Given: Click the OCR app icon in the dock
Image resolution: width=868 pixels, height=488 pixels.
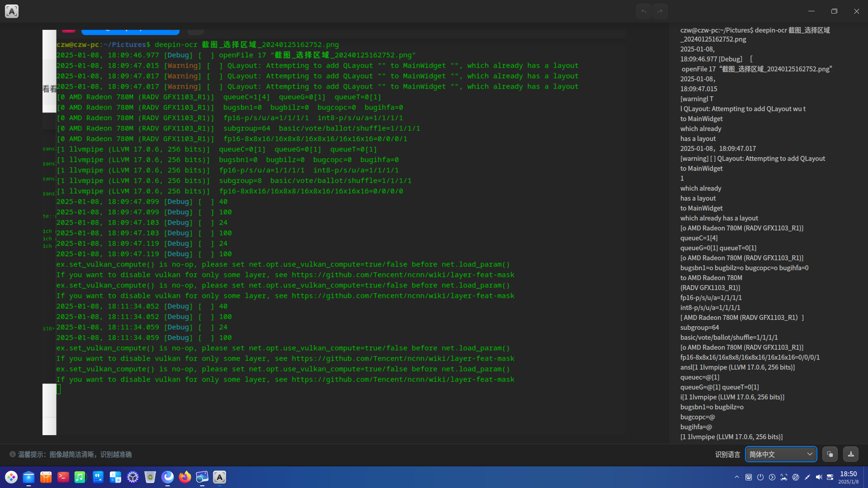Looking at the screenshot, I should point(220,477).
